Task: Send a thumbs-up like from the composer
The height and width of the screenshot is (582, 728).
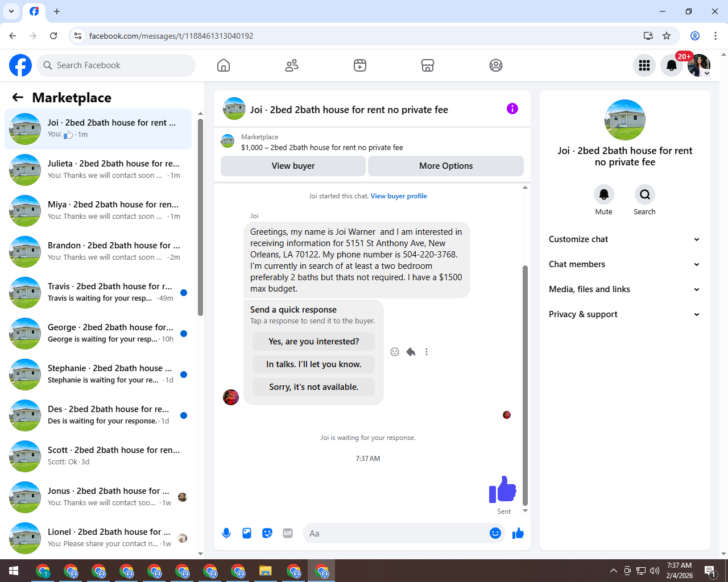Action: point(518,533)
